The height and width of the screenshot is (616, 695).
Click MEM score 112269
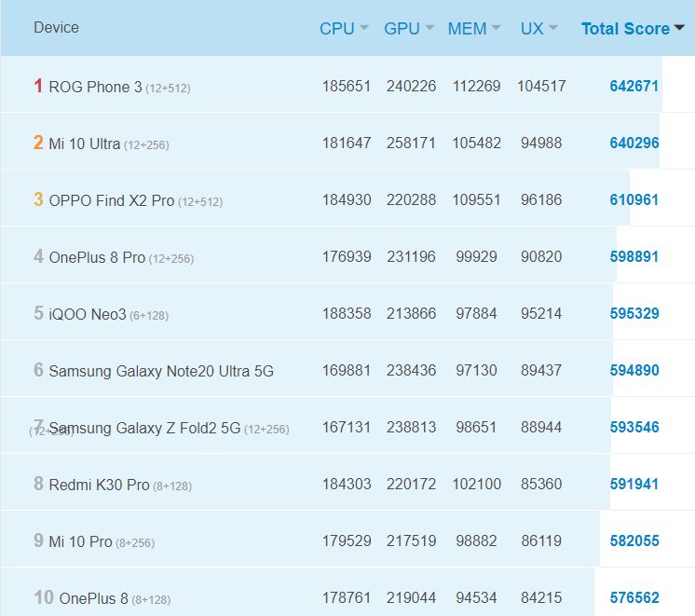(x=476, y=86)
